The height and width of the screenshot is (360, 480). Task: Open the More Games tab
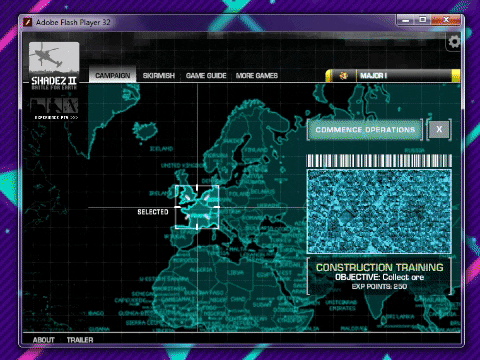[257, 76]
